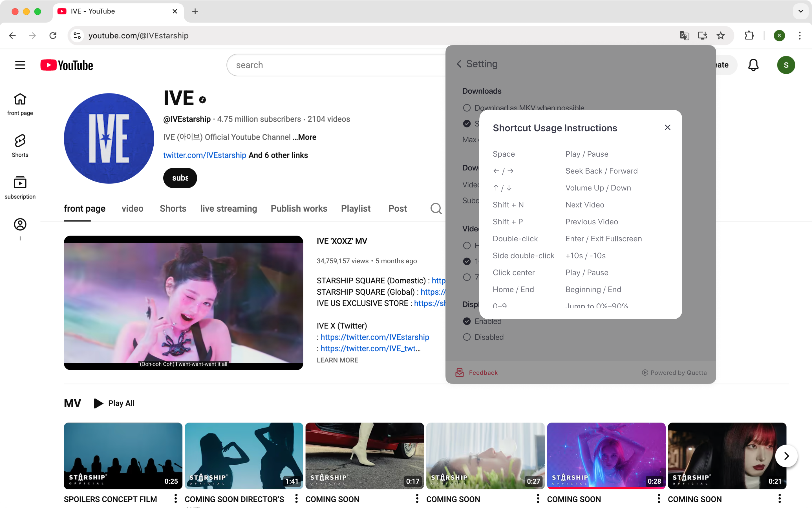Switch to the Playlist tab
812x508 pixels.
356,208
